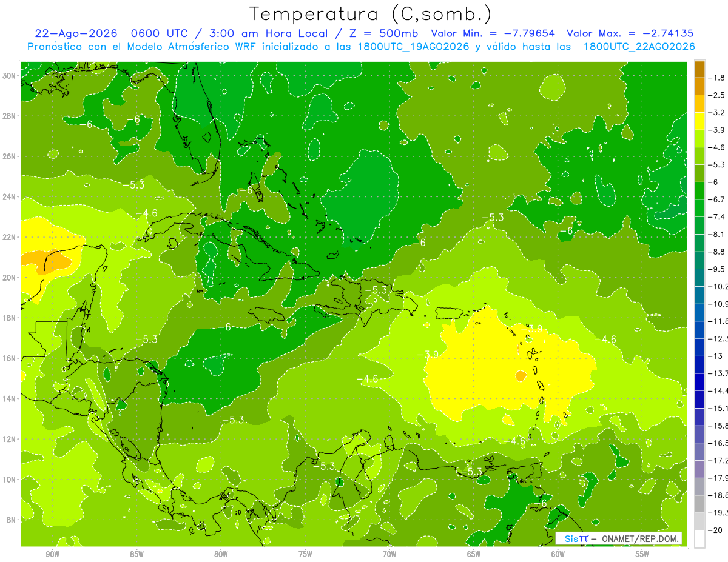728x562 pixels.
Task: Click the '26N' latitude axis label
Action: (x=10, y=156)
